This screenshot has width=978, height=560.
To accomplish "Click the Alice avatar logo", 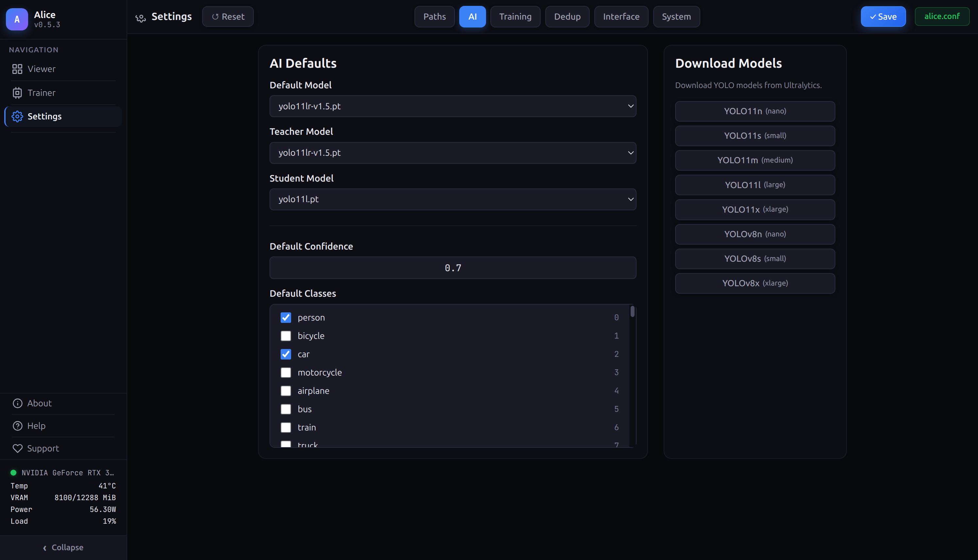I will 17,19.
